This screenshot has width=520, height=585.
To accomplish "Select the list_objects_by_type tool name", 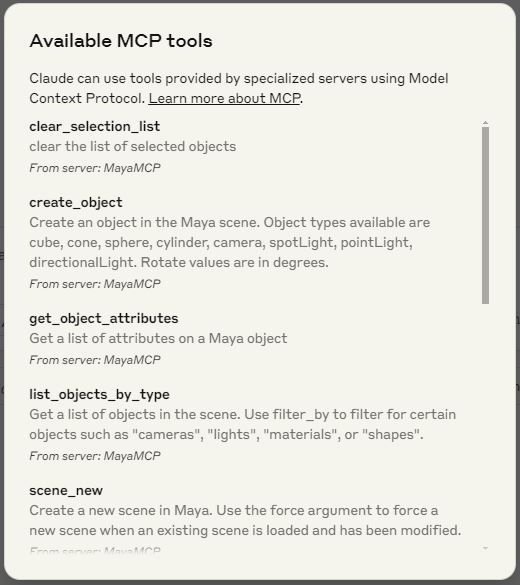I will [100, 395].
